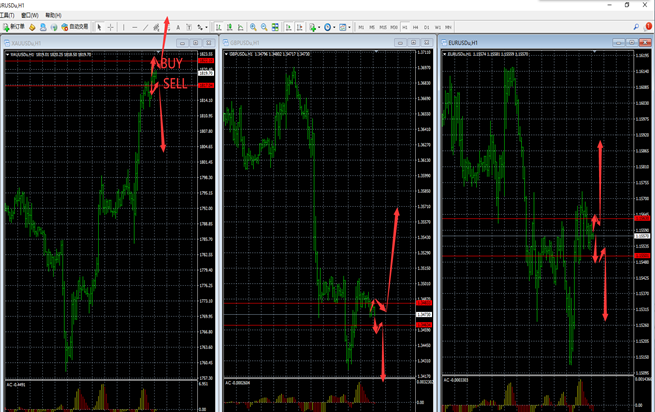Expand the arrows objects dropdown
This screenshot has height=412, width=655.
coord(207,27)
